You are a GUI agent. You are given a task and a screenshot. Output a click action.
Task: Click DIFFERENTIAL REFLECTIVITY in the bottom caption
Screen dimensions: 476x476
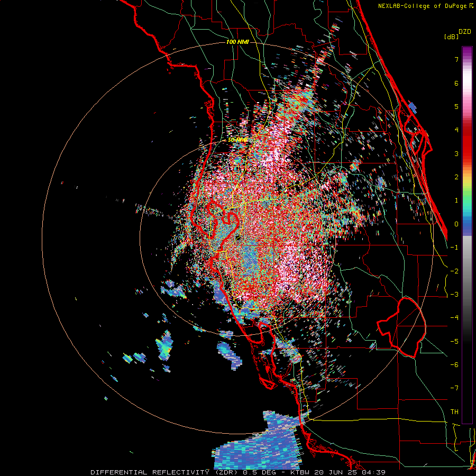tap(150, 472)
